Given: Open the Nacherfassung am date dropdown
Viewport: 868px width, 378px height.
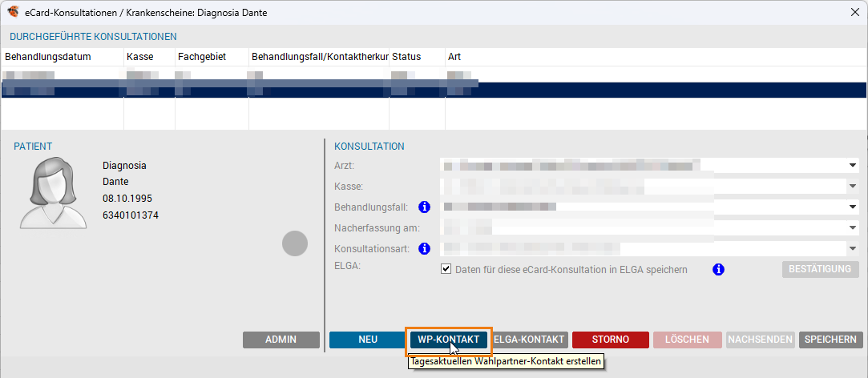Looking at the screenshot, I should pos(854,228).
